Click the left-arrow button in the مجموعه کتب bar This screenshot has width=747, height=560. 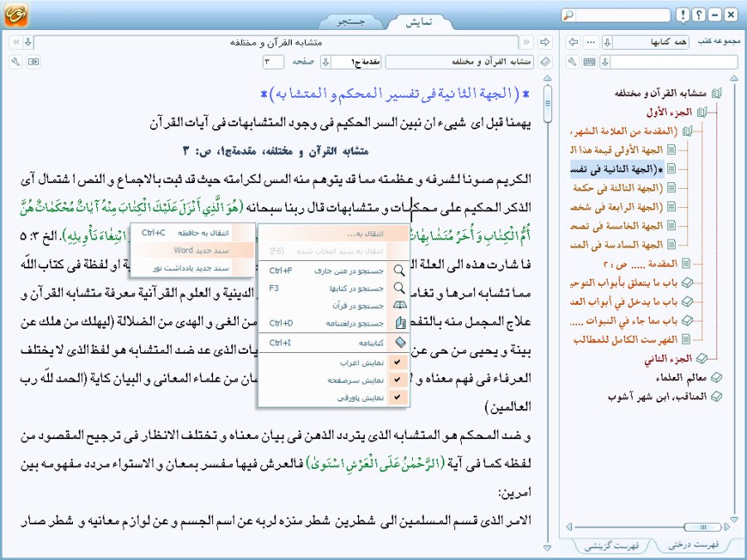tap(573, 42)
